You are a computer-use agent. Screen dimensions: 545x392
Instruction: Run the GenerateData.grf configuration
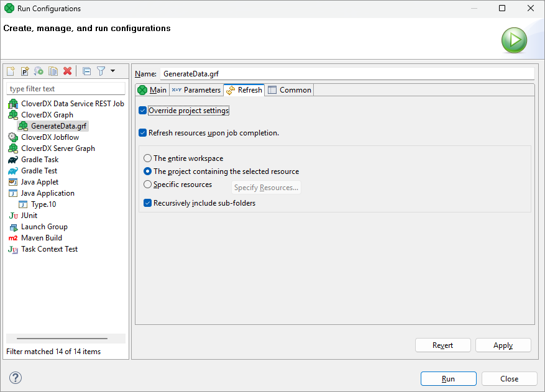tap(448, 378)
